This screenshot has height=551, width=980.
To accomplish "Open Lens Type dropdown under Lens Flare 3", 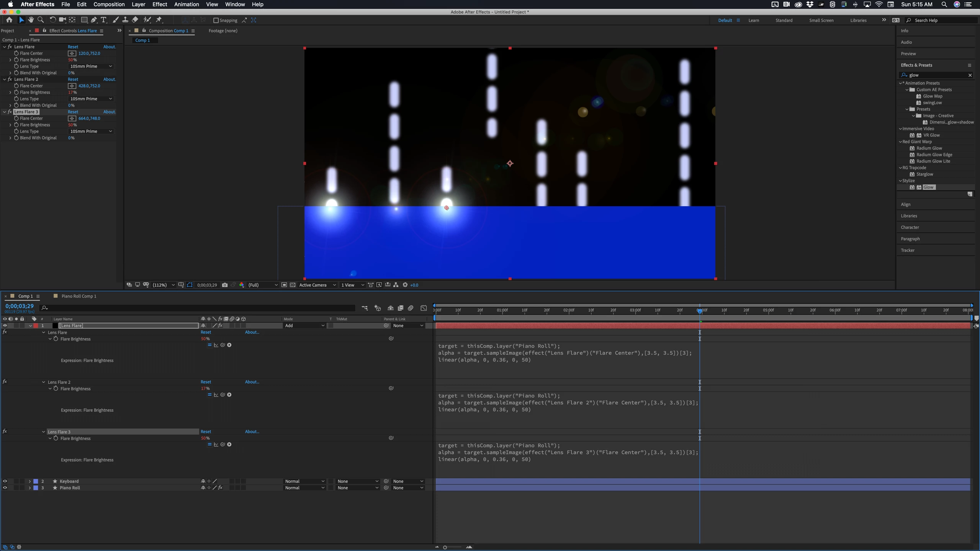I will [91, 131].
